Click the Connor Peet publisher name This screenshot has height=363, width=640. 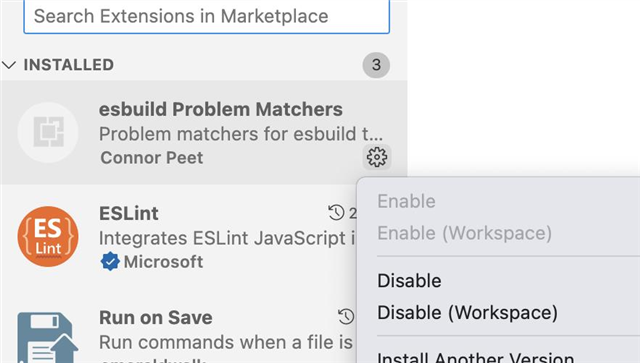tap(152, 158)
